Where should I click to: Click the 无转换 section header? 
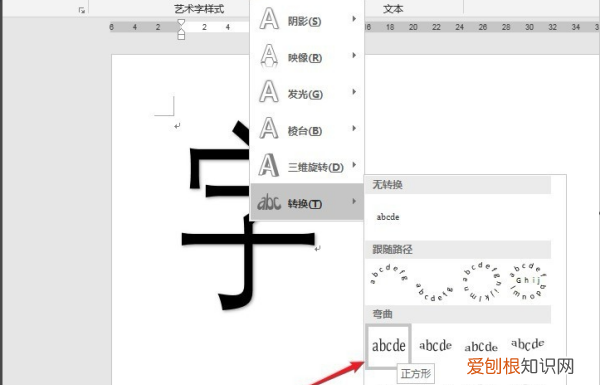[388, 185]
